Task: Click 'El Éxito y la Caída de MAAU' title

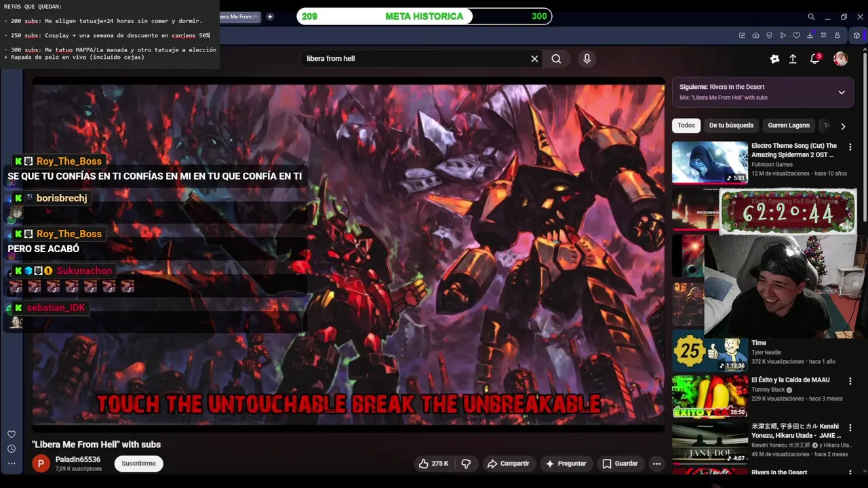Action: [790, 380]
